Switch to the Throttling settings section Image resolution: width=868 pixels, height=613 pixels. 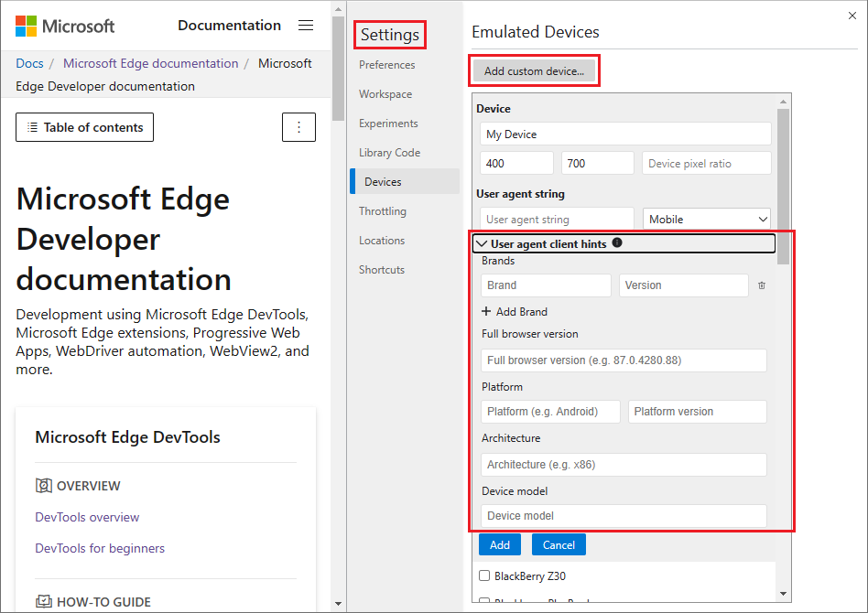tap(382, 210)
